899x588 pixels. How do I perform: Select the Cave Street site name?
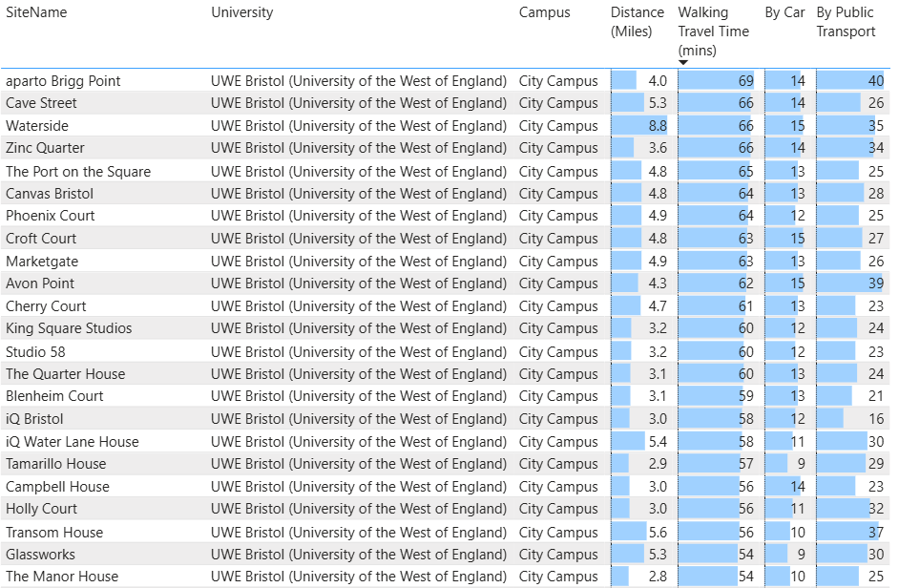[41, 103]
